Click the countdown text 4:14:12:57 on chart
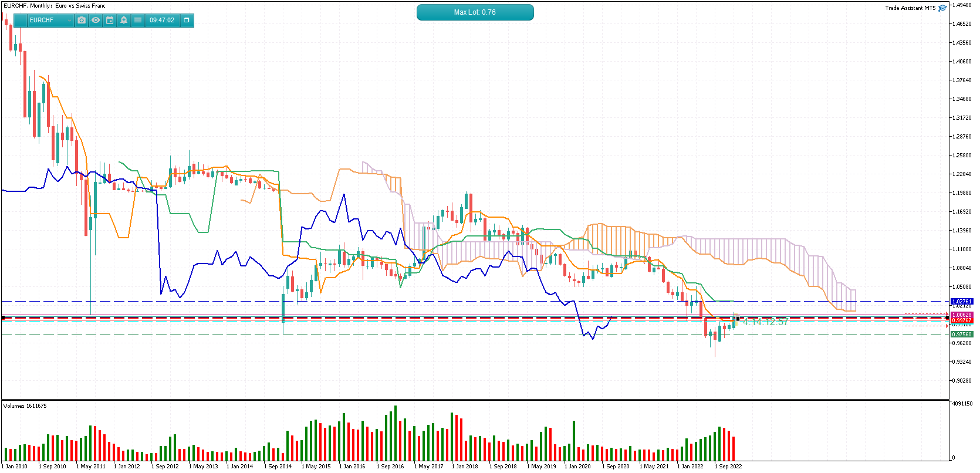Viewport: 980px width, 473px height. coord(765,322)
